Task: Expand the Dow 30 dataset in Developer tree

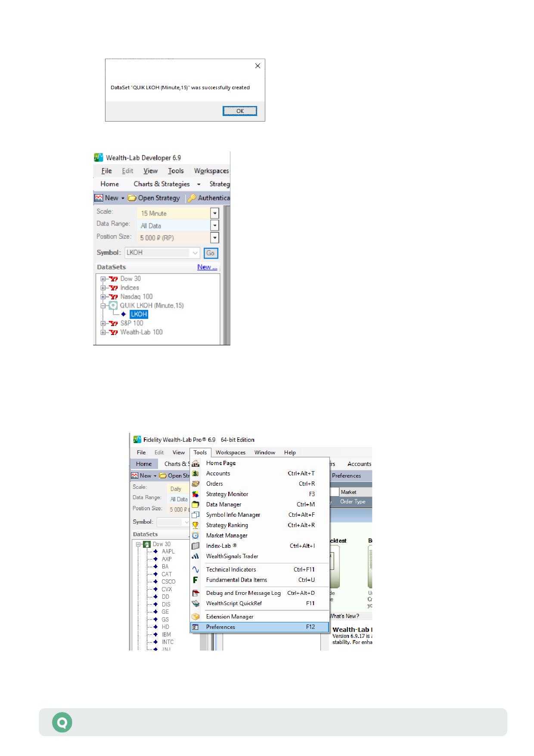Action: 103,279
